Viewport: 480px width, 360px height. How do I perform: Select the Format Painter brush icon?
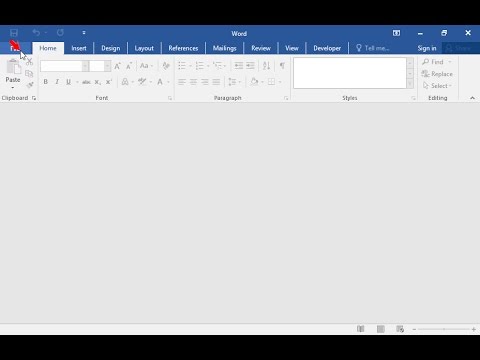pos(30,85)
